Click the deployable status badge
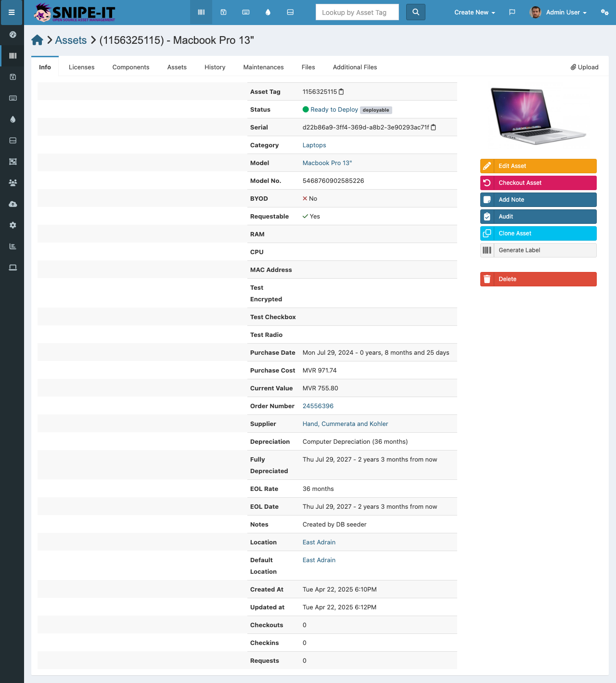Viewport: 616px width, 683px height. pos(376,110)
